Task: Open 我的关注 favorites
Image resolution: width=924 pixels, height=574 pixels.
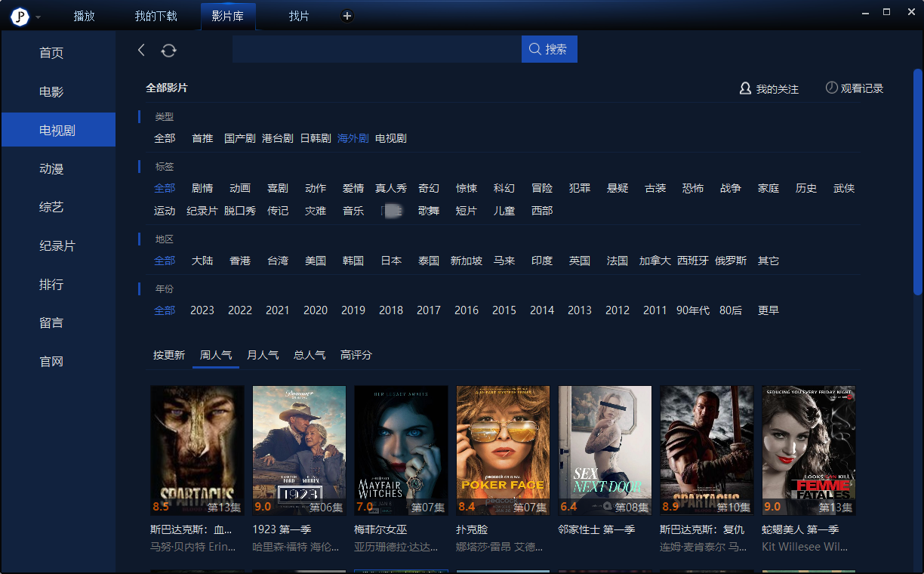Action: click(x=769, y=89)
